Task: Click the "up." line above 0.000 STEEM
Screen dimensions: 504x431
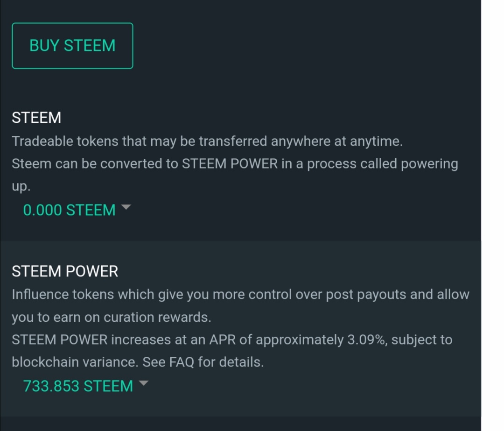Action: 21,186
